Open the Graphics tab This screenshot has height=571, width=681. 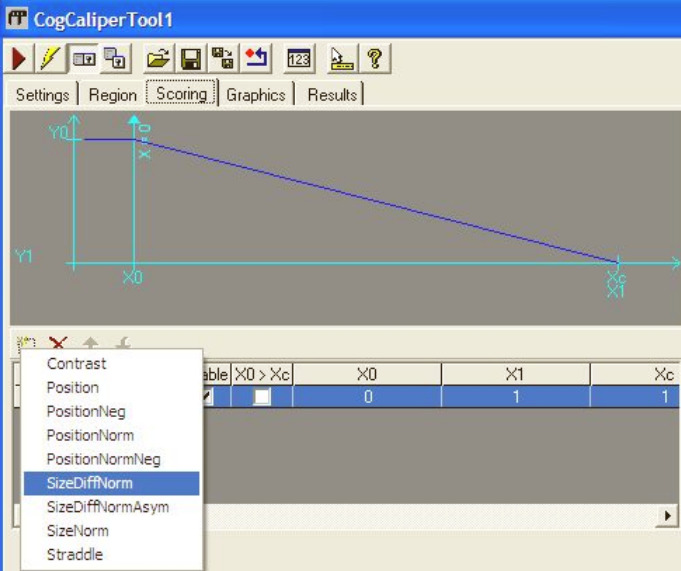(256, 95)
